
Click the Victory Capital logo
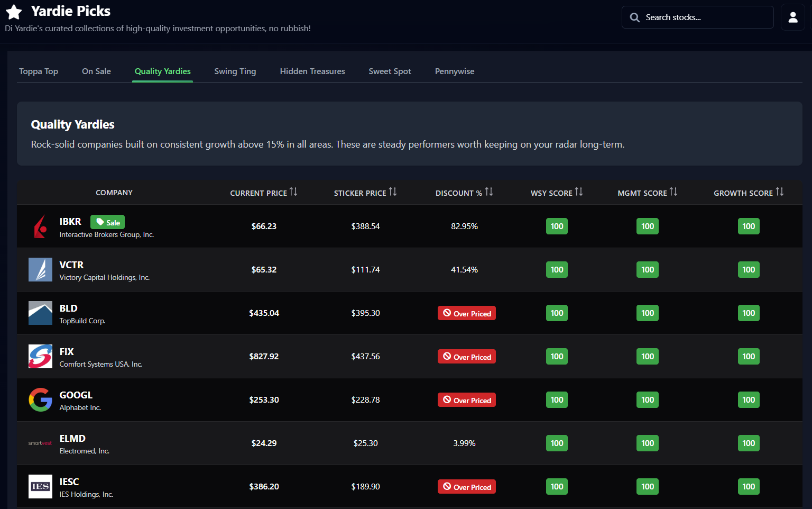40,270
